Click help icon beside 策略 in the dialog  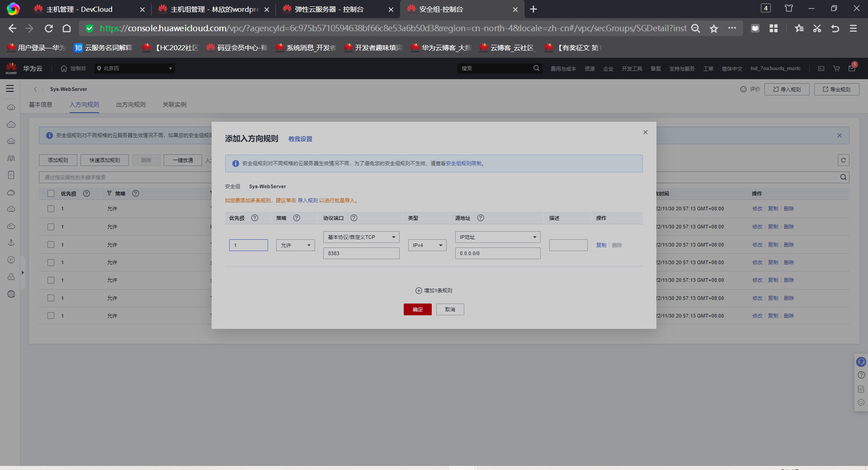pos(297,218)
